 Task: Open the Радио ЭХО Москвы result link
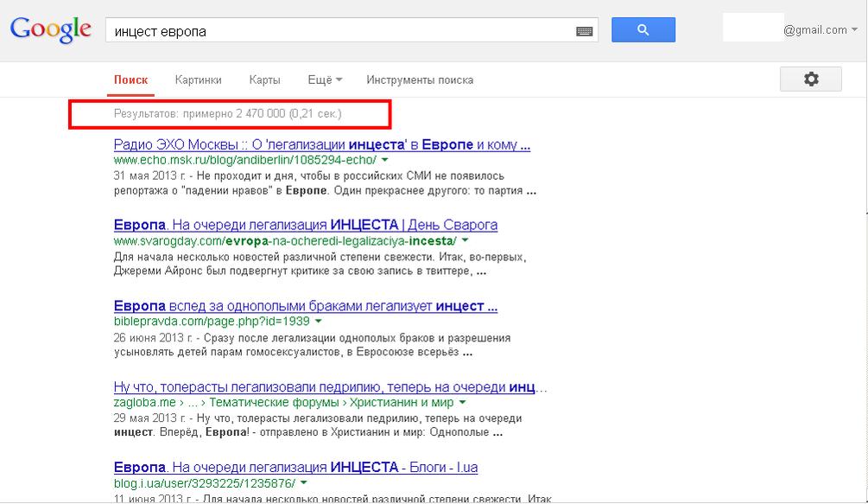click(321, 144)
